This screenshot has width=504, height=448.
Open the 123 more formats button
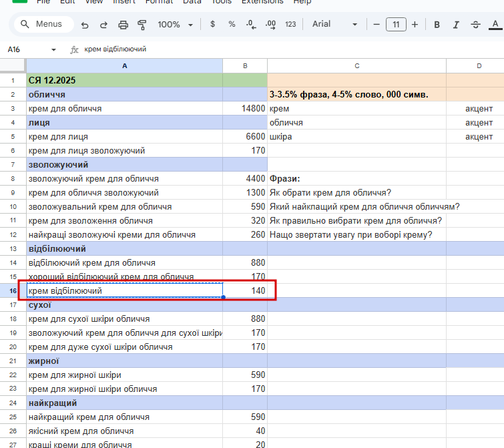click(x=290, y=25)
